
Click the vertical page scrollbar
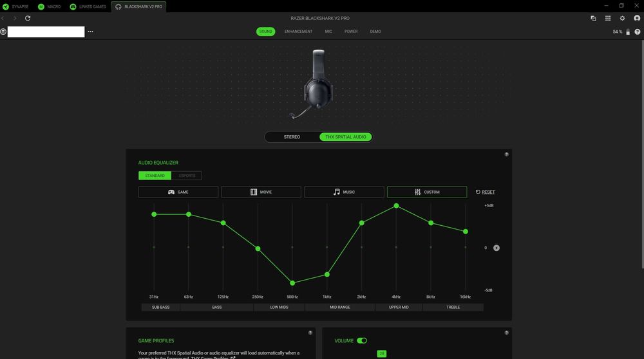tap(641, 154)
